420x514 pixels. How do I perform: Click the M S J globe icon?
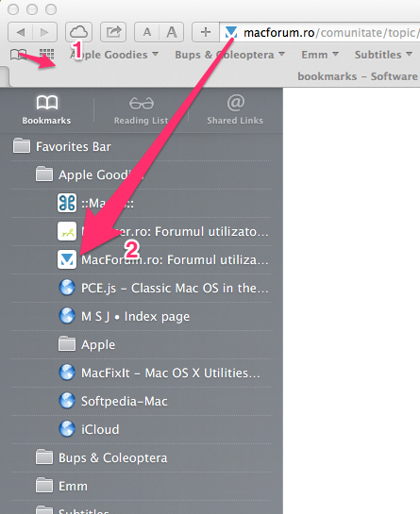point(67,316)
